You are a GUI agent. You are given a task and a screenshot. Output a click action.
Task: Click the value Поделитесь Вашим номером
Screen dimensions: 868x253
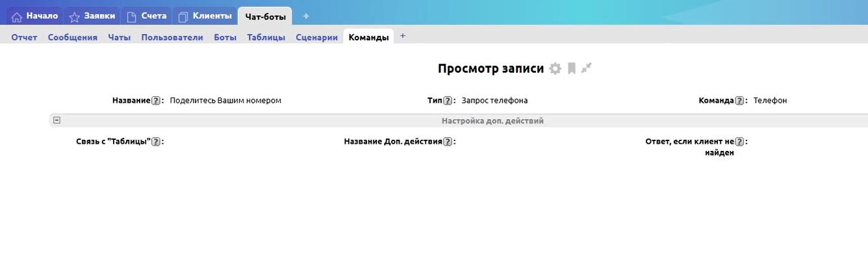[x=225, y=101]
